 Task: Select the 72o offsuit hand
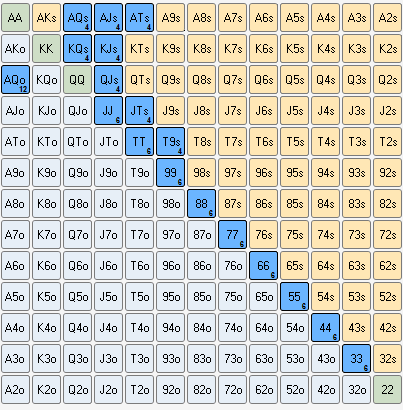(232, 390)
